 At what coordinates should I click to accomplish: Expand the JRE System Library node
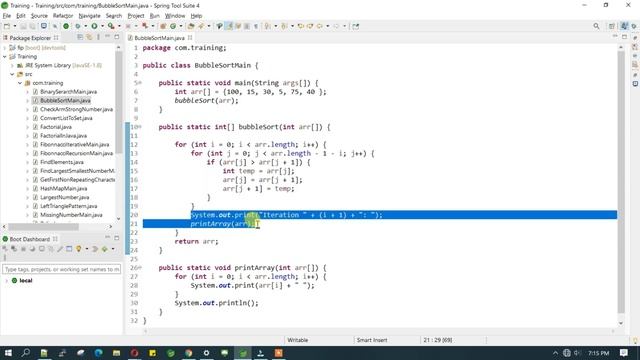coord(12,65)
